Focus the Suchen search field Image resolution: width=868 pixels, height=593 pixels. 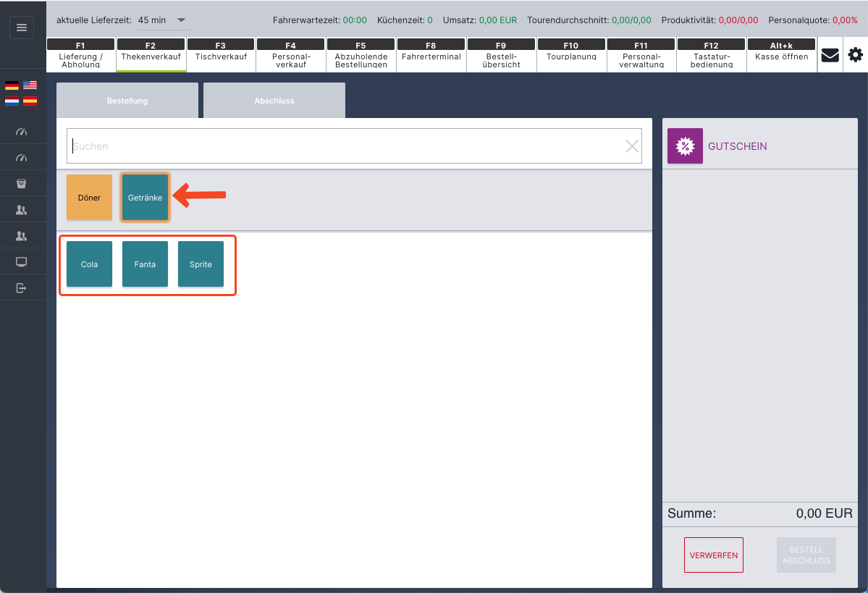pyautogui.click(x=354, y=146)
